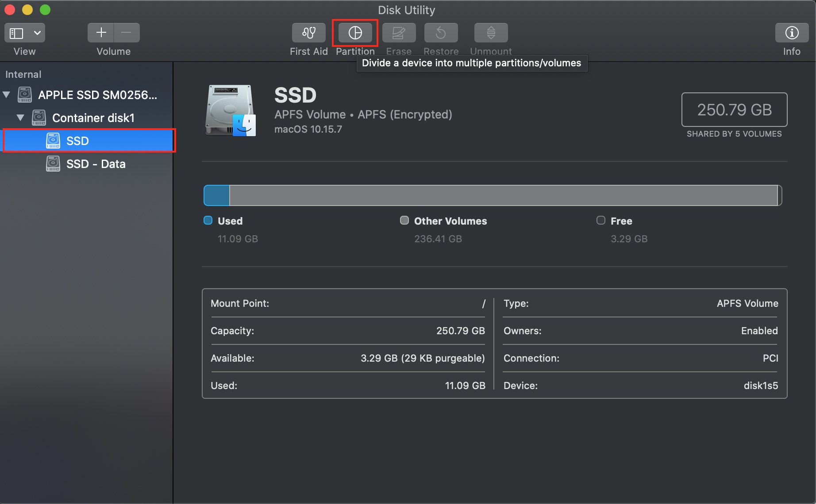Collapse the APPLE SSD SM0256 disclosure triangle
This screenshot has width=816, height=504.
pos(7,95)
